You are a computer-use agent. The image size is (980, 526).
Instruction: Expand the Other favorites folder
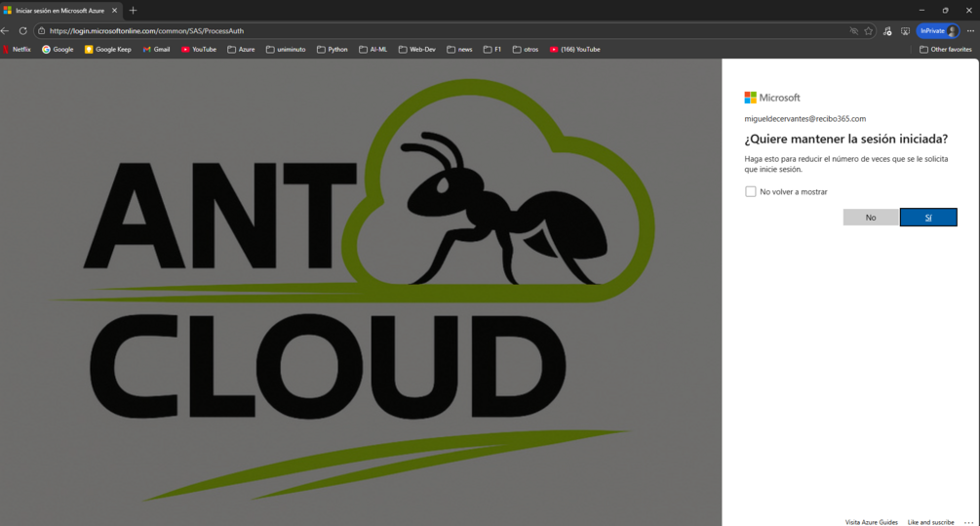point(946,50)
